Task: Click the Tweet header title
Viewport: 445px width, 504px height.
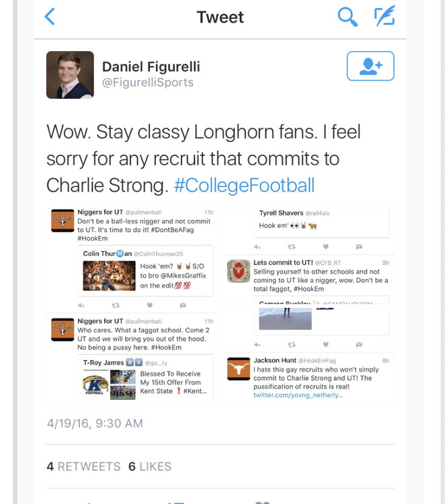Action: pyautogui.click(x=220, y=17)
